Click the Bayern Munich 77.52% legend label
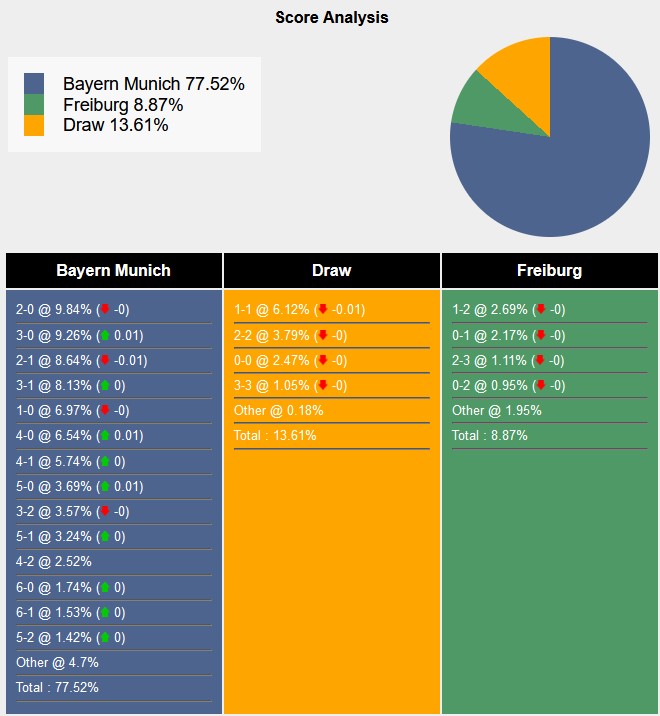 tap(153, 84)
